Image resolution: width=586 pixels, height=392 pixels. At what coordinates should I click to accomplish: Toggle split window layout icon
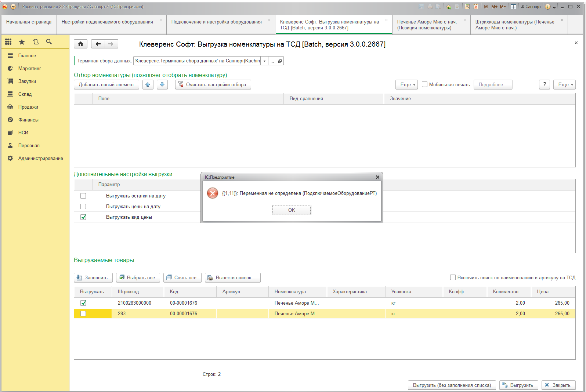tap(513, 7)
